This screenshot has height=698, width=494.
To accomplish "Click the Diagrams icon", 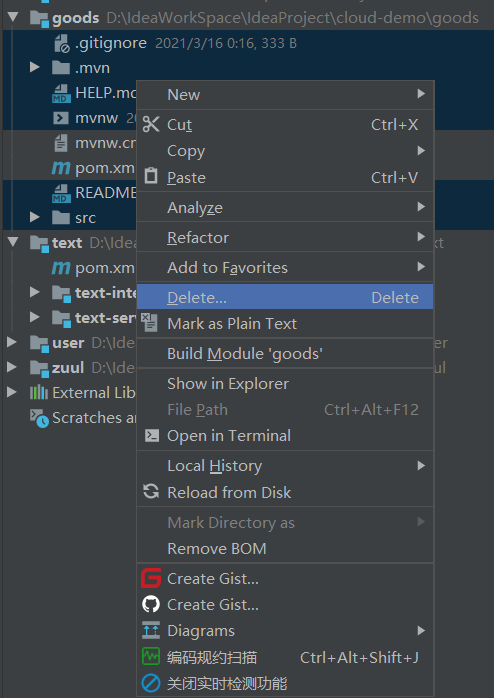I will [x=151, y=630].
